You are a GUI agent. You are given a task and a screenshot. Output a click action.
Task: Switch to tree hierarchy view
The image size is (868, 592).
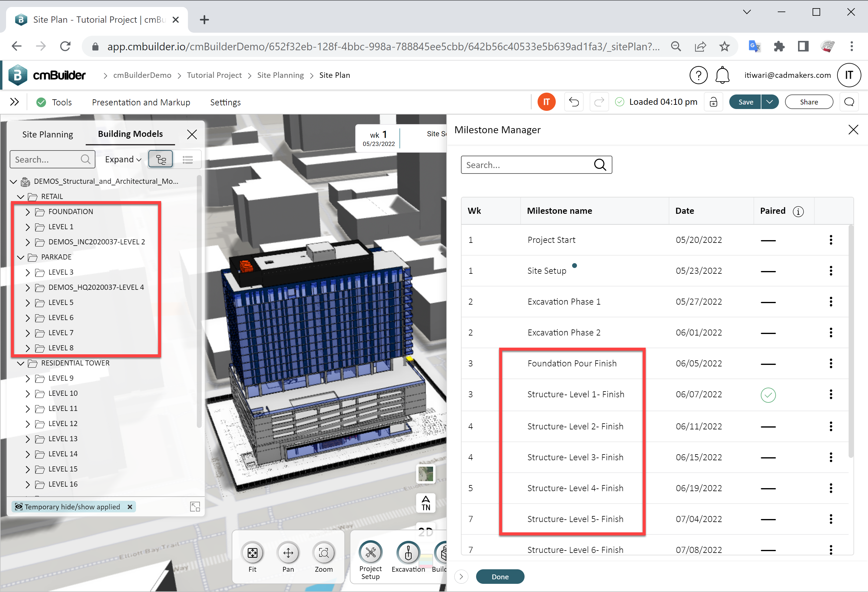click(161, 160)
